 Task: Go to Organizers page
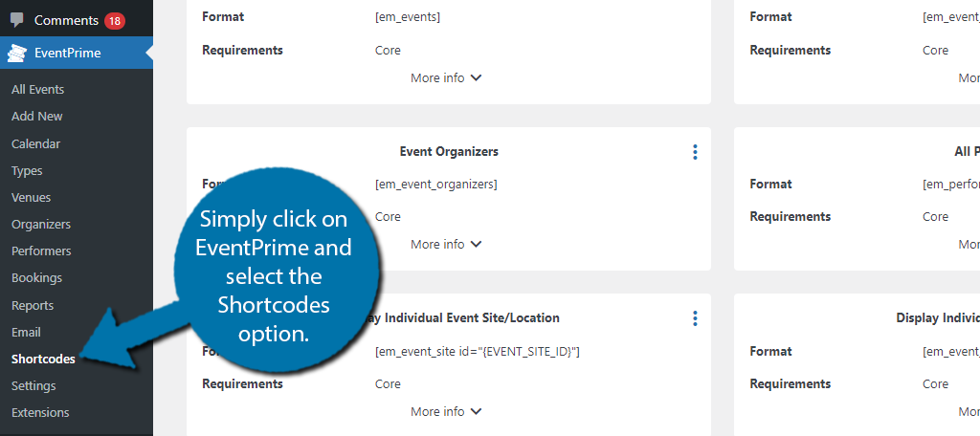click(x=40, y=225)
